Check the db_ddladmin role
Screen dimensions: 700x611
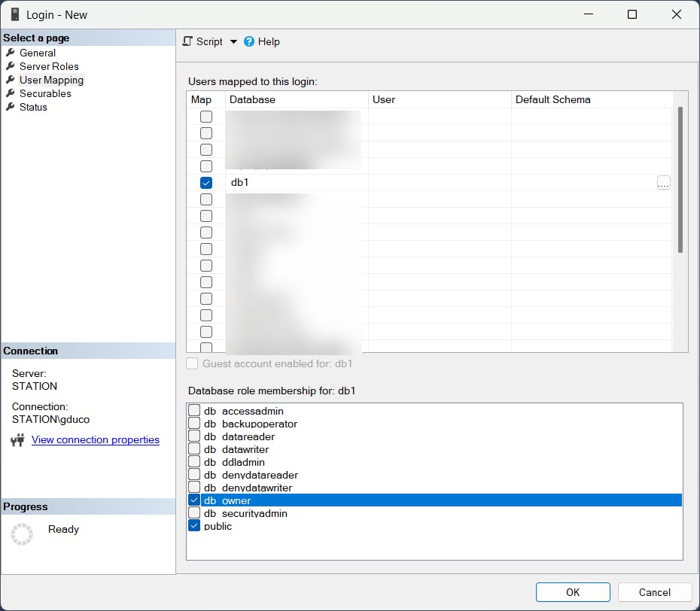pyautogui.click(x=194, y=461)
